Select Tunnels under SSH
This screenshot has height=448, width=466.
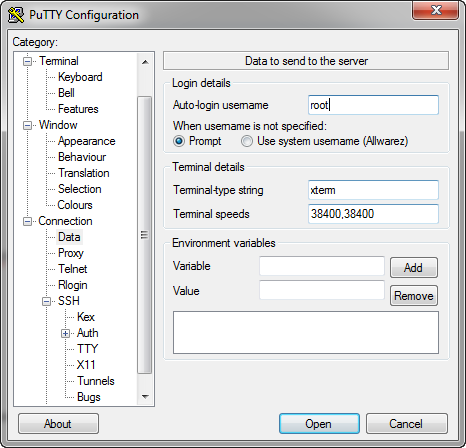click(96, 381)
